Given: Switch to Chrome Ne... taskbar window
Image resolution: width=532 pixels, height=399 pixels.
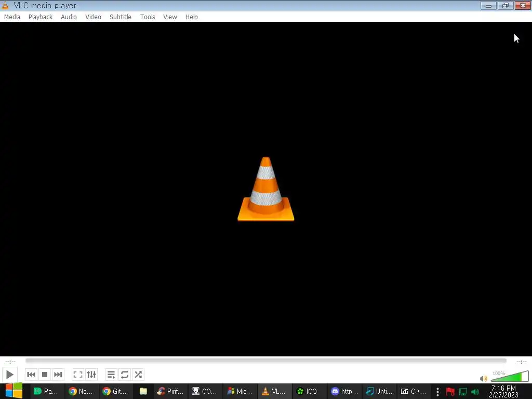Looking at the screenshot, I should tap(81, 392).
